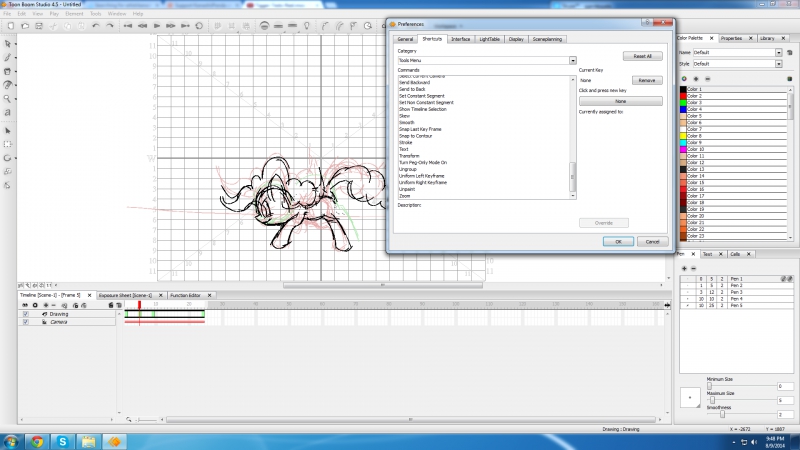Toggle the Drawing layer checkbox
Image resolution: width=800 pixels, height=450 pixels.
click(x=25, y=314)
